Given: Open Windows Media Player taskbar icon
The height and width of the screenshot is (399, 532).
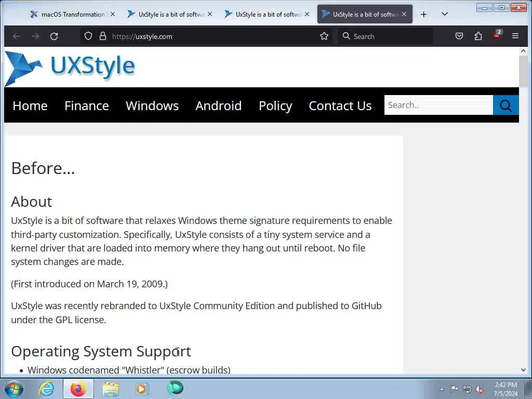Looking at the screenshot, I should (x=142, y=389).
